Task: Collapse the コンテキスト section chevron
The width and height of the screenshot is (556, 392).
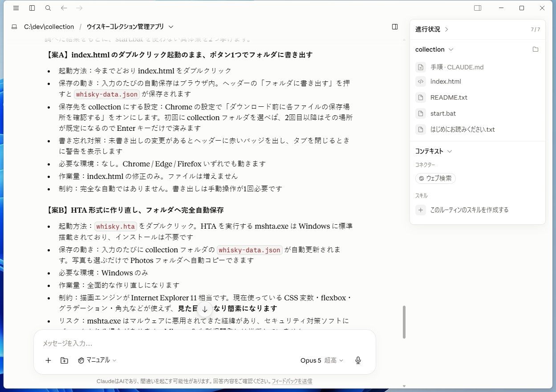Action: (450, 151)
